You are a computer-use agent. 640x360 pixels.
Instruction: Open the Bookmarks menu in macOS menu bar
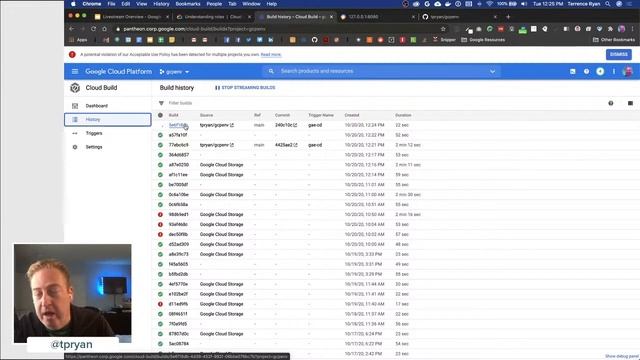[188, 4]
